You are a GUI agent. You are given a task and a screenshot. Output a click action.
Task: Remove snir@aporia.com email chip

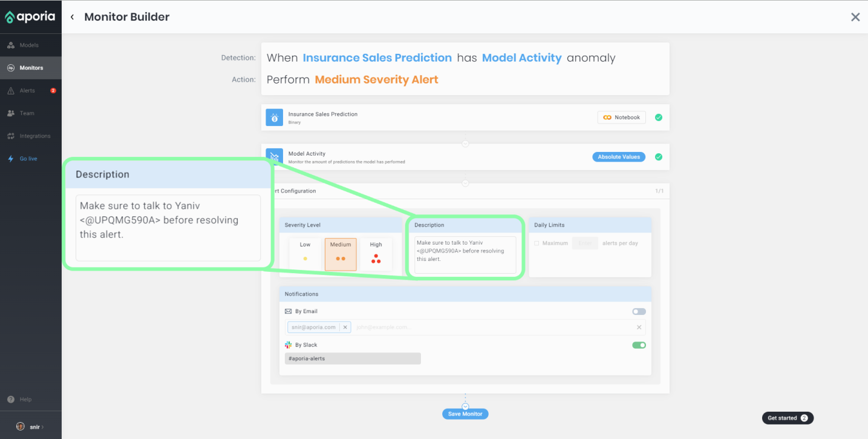(x=345, y=327)
